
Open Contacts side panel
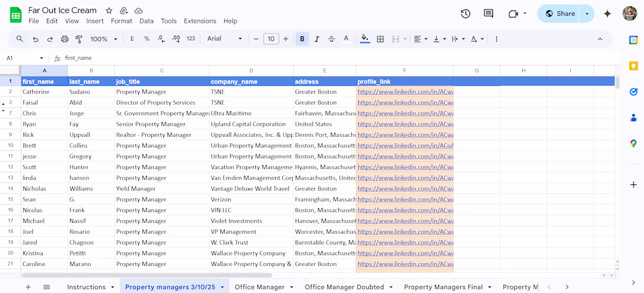click(x=633, y=118)
